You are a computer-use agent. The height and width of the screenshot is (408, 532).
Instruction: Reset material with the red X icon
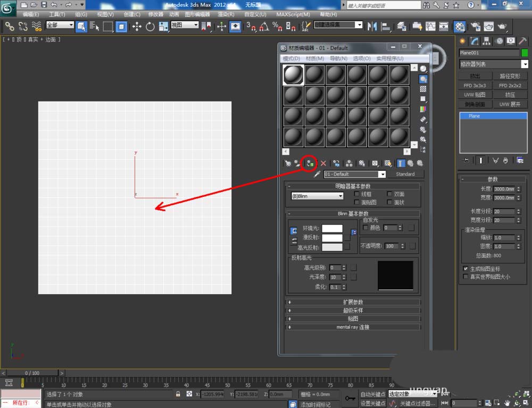coord(323,163)
